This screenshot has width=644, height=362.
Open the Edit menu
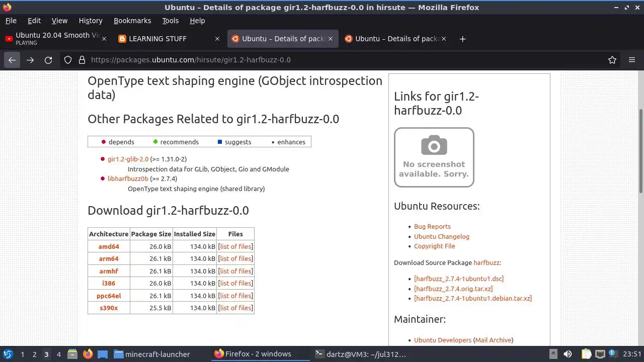(34, 21)
